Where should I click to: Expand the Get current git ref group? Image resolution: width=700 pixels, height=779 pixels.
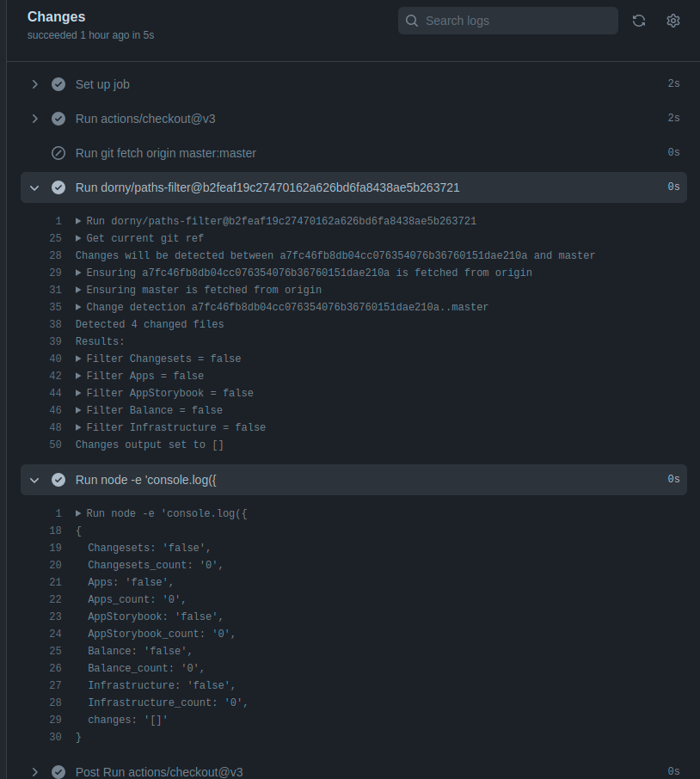pos(139,238)
